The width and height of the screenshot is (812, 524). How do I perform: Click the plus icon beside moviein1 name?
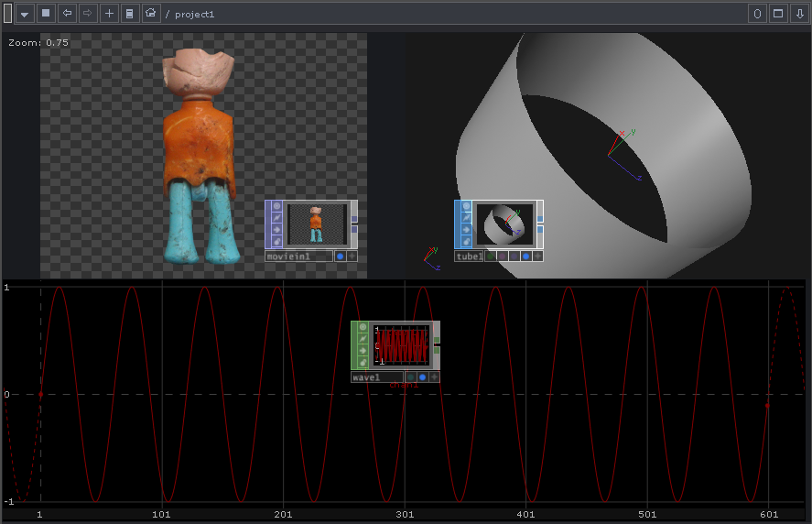(x=352, y=256)
